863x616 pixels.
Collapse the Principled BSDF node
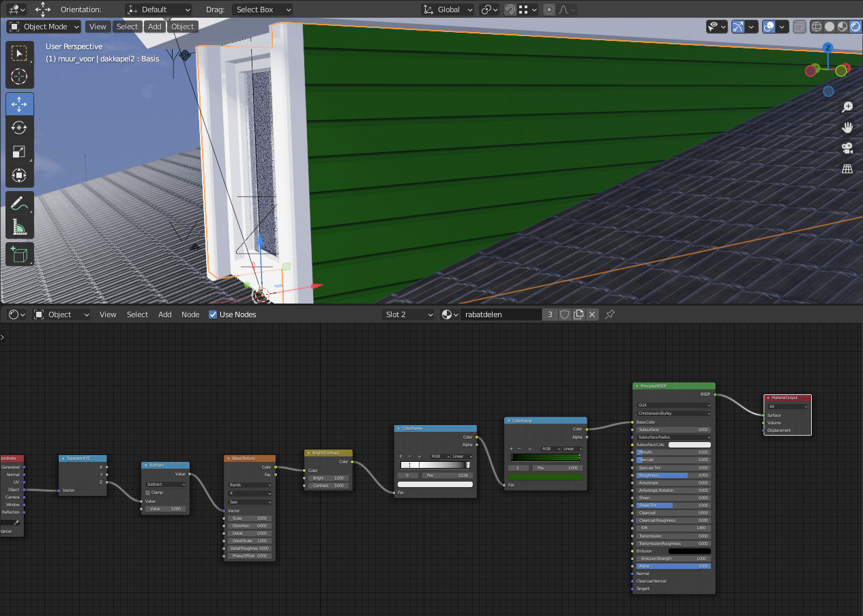pos(637,386)
